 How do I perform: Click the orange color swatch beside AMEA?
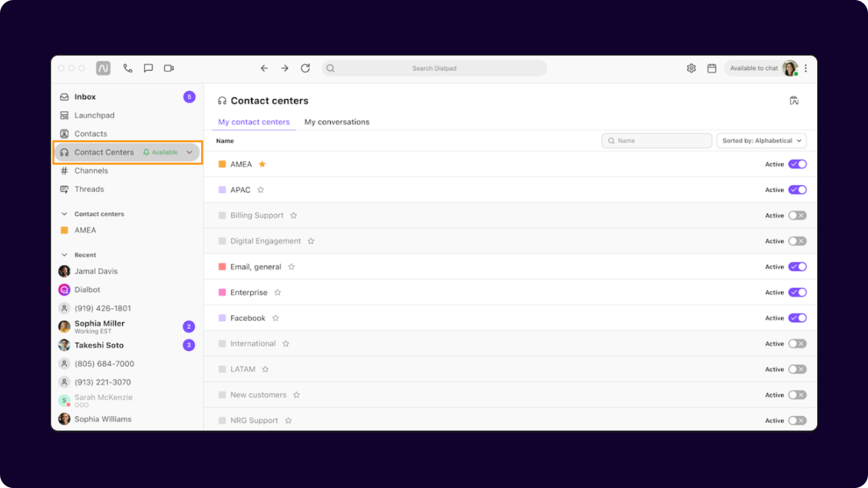[x=222, y=164]
